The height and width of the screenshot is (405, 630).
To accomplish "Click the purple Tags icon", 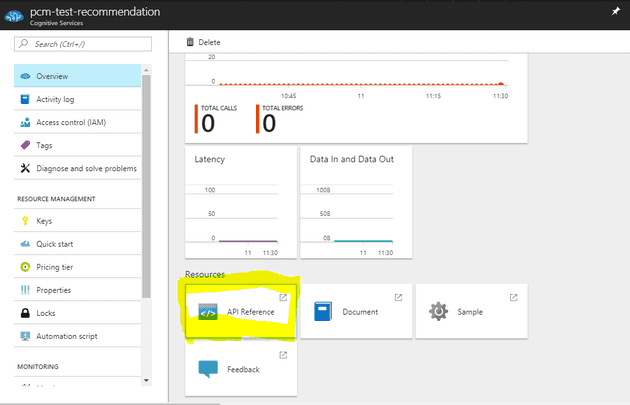I will pyautogui.click(x=25, y=145).
